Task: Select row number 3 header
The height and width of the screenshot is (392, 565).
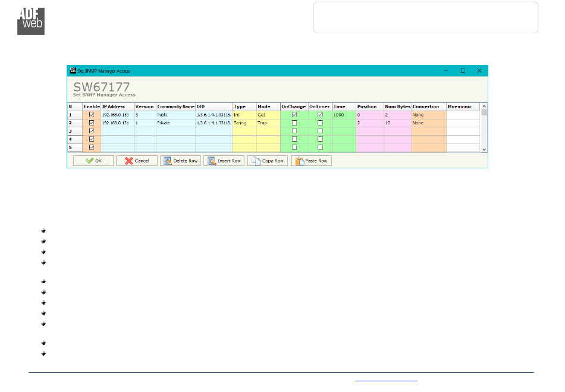Action: click(74, 130)
